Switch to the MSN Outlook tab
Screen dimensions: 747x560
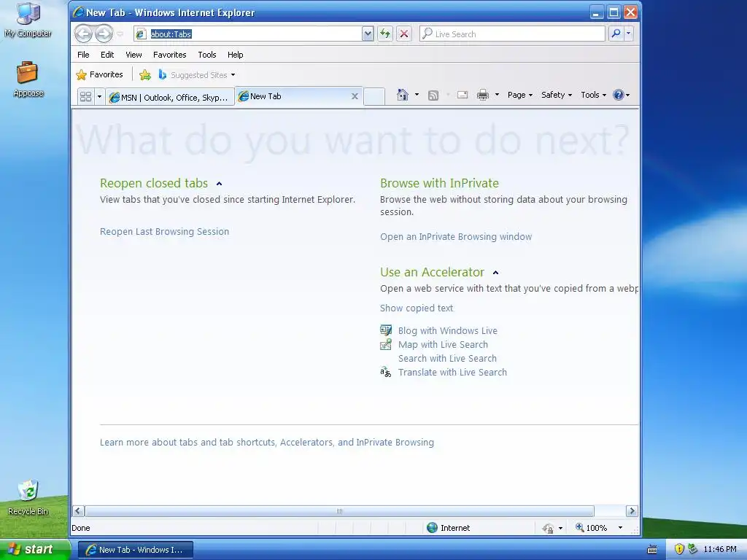click(x=169, y=97)
